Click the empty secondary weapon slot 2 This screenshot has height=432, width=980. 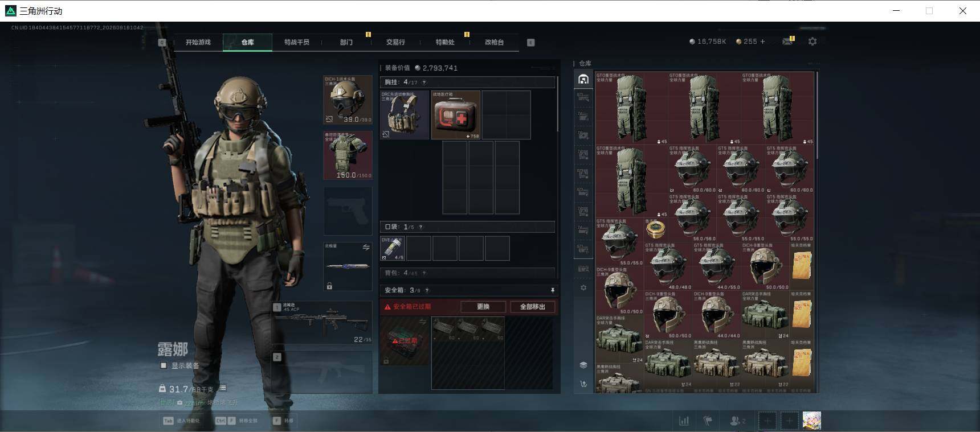pyautogui.click(x=322, y=372)
